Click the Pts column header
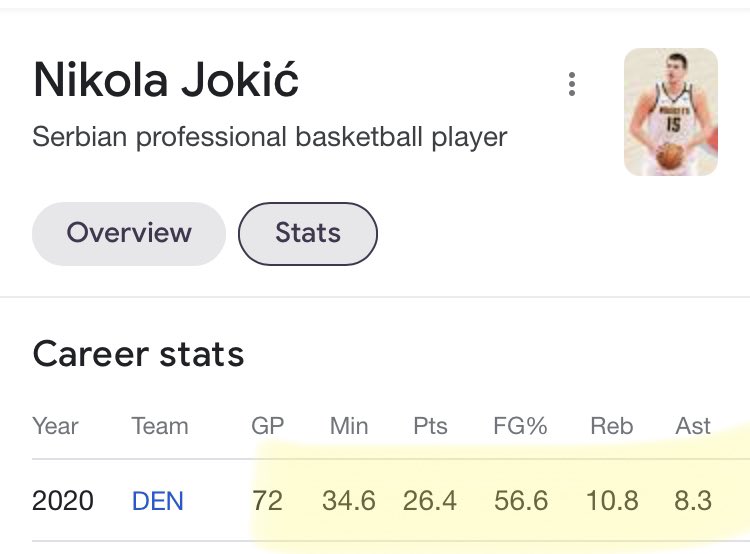Image resolution: width=750 pixels, height=554 pixels. pyautogui.click(x=430, y=426)
